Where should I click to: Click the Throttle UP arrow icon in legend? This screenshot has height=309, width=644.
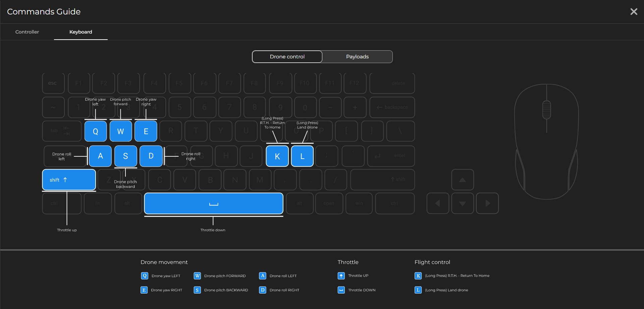341,276
